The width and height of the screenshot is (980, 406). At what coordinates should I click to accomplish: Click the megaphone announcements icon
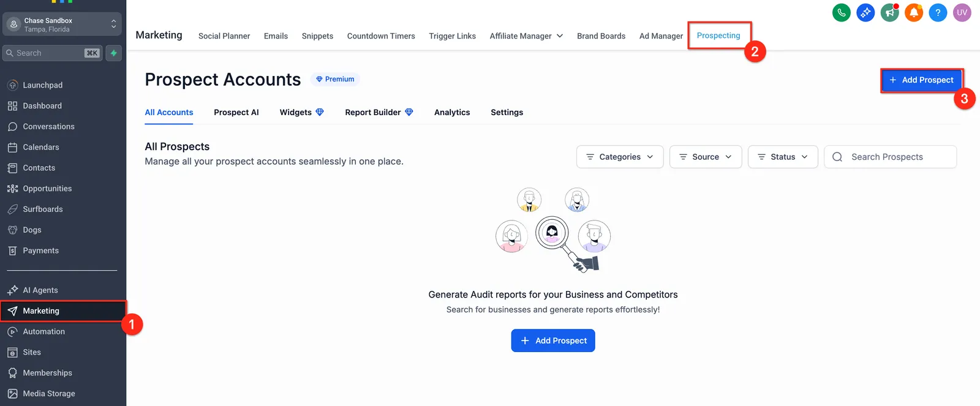pos(890,12)
